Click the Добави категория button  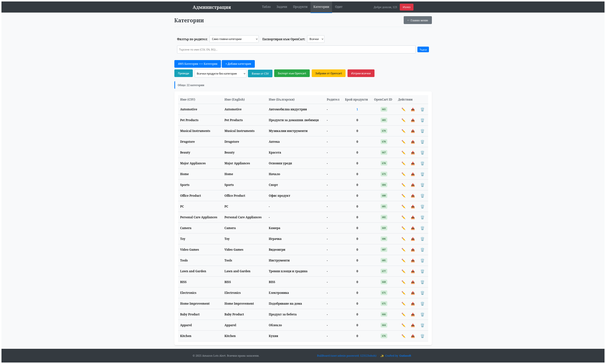[x=238, y=64]
